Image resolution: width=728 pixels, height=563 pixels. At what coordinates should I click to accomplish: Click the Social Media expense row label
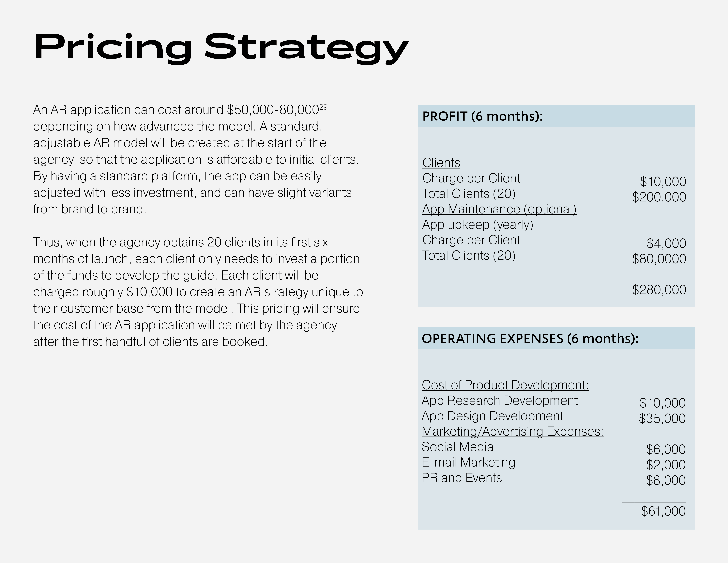click(457, 447)
